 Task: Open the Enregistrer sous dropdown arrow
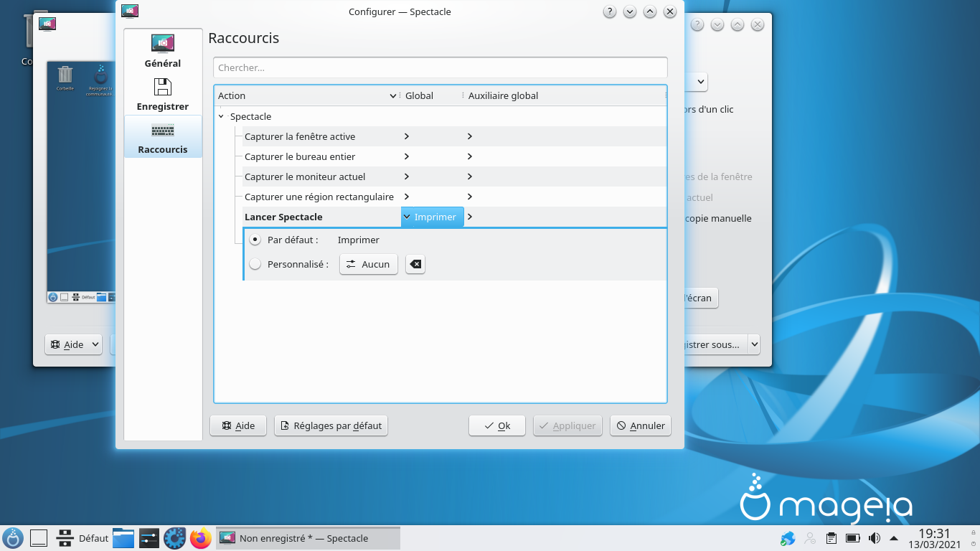[754, 344]
